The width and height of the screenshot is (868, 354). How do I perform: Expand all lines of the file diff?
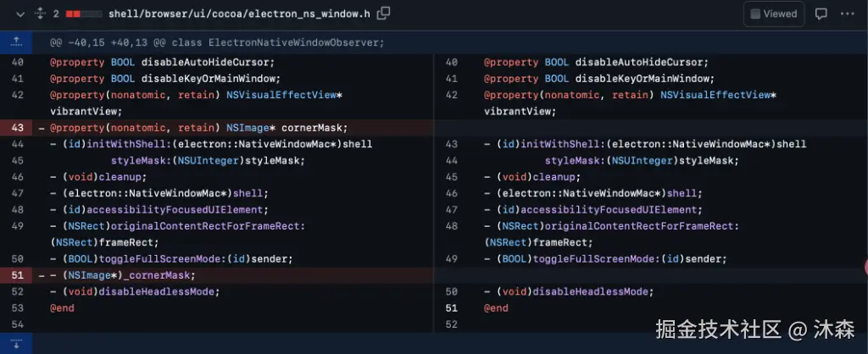point(39,14)
